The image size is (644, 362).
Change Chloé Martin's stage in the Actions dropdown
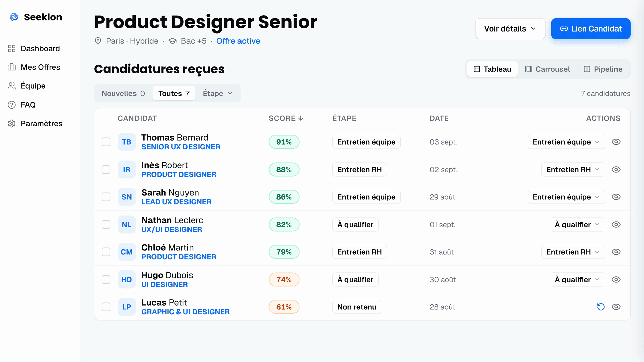click(x=573, y=252)
